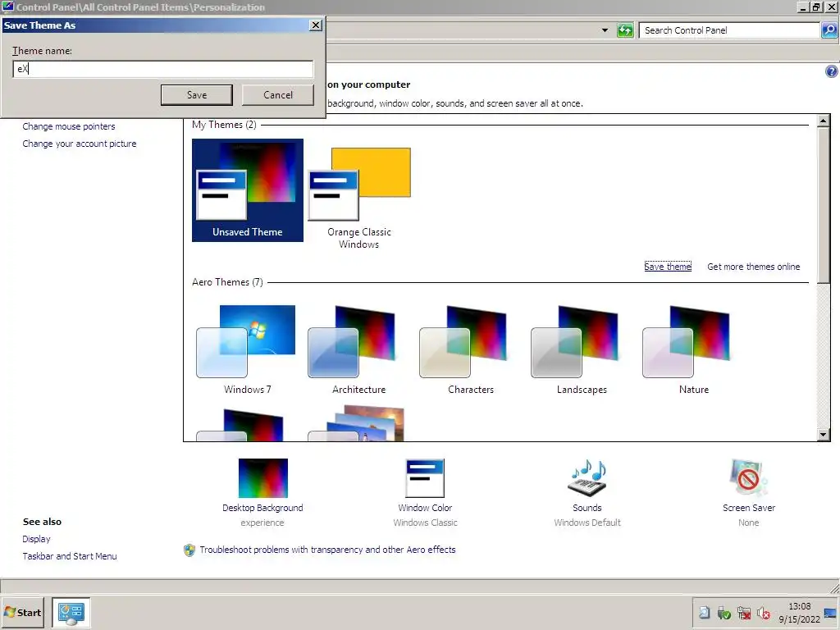Click the Save theme link

[668, 267]
